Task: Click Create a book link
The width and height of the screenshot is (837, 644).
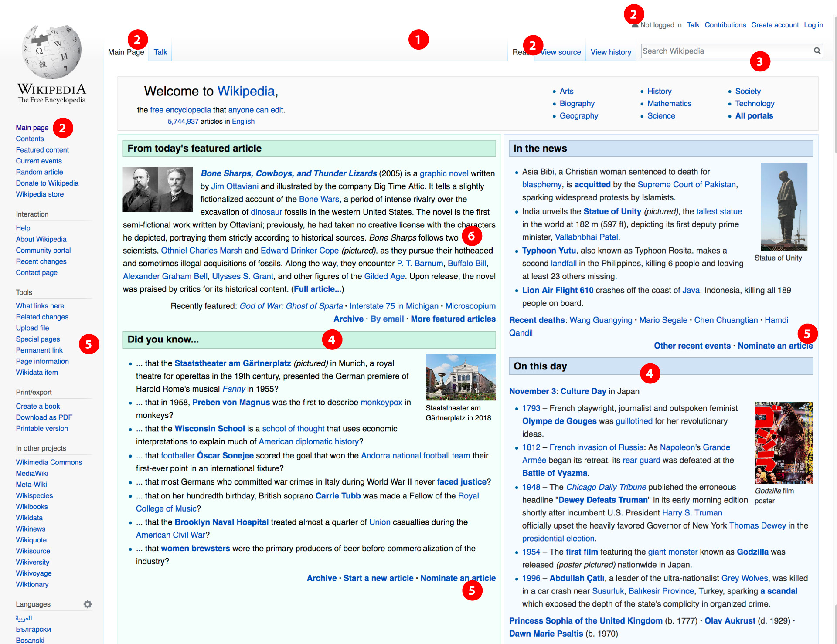Action: pyautogui.click(x=38, y=406)
